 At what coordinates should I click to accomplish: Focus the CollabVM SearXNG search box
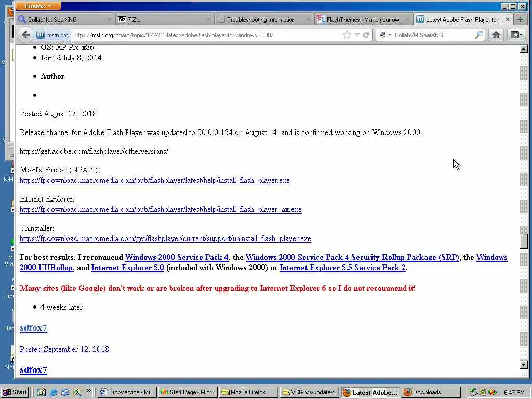(433, 35)
